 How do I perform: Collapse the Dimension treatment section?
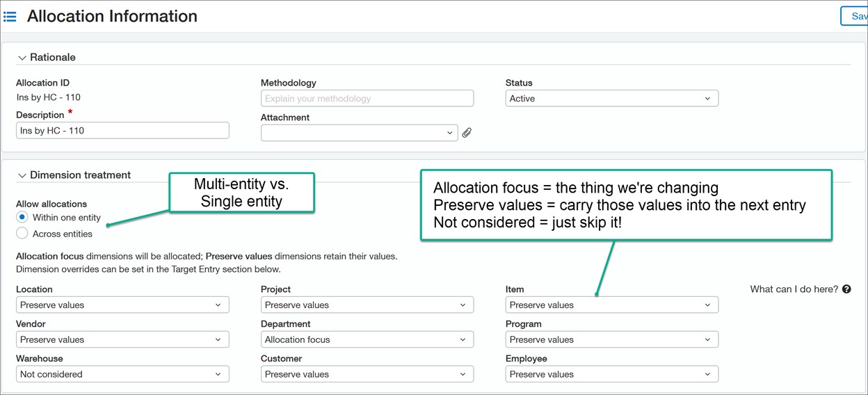(x=22, y=176)
